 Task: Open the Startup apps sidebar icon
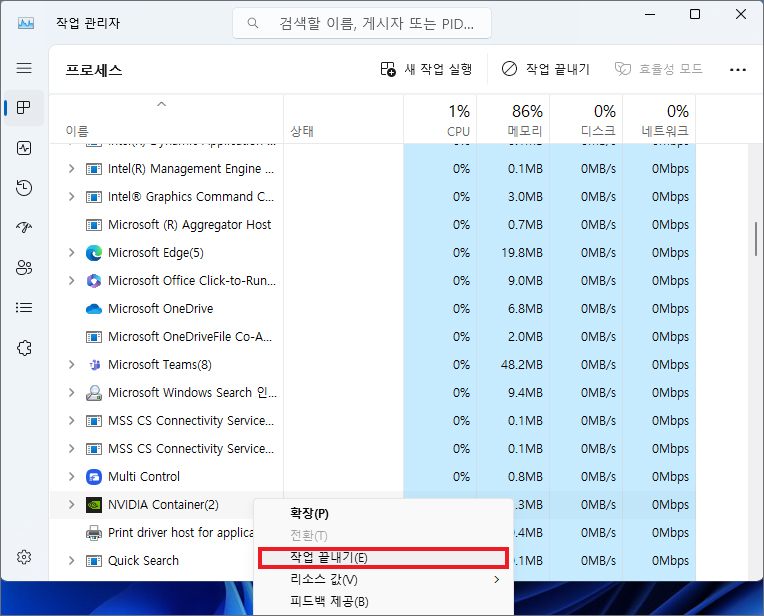pyautogui.click(x=24, y=228)
